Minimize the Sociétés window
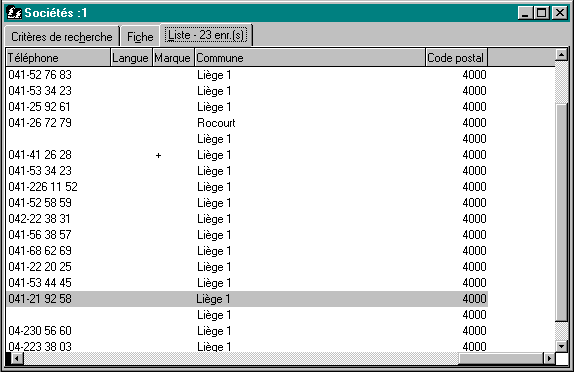The image size is (574, 372). [526, 13]
